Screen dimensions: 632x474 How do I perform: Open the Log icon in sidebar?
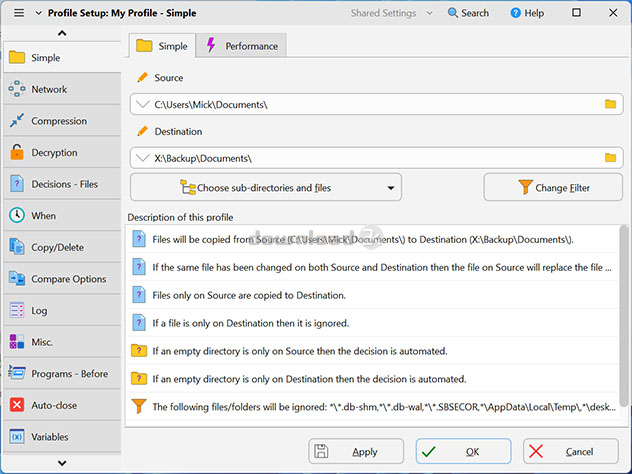click(17, 310)
